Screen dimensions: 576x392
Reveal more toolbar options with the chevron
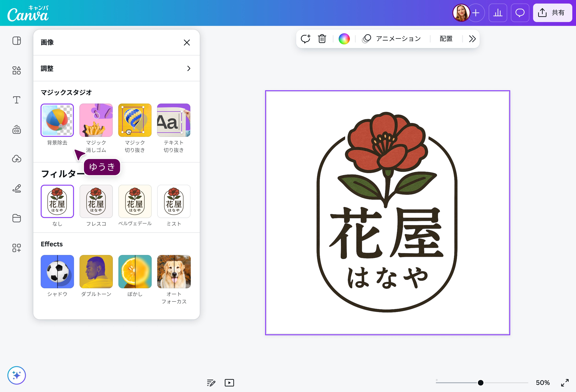coord(472,39)
